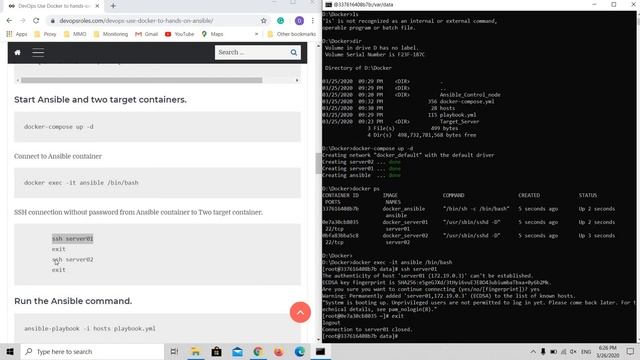The width and height of the screenshot is (640, 360).
Task: Reload the devopsroles page
Action: coord(36,20)
